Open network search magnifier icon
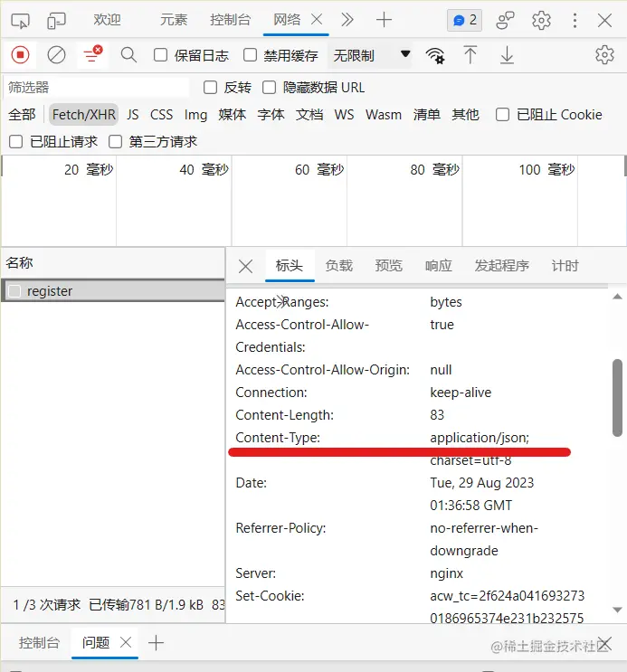This screenshot has height=672, width=627. pos(128,55)
